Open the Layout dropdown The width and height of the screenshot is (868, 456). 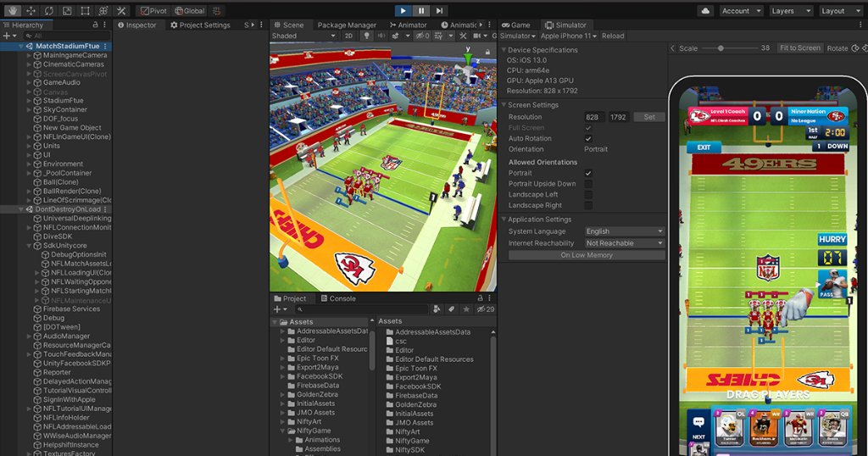click(840, 10)
